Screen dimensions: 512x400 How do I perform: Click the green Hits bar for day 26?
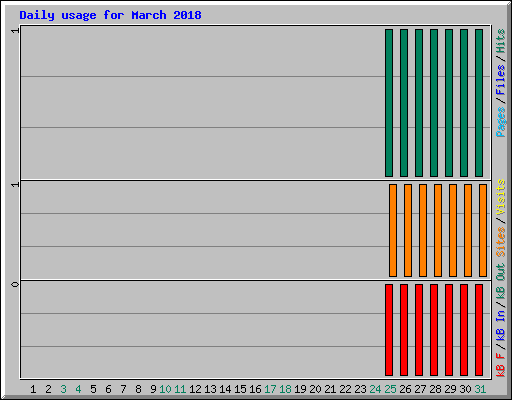pyautogui.click(x=404, y=103)
